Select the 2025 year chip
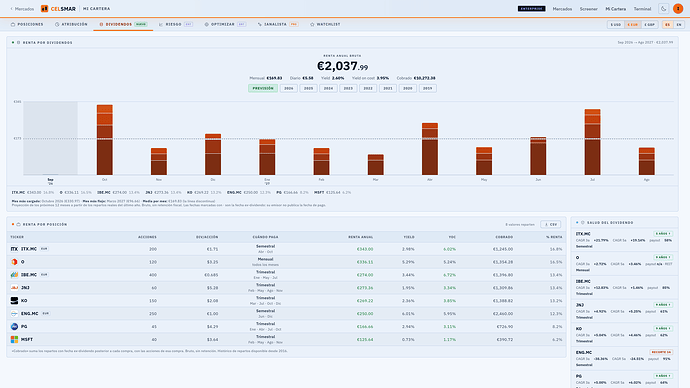 308,88
